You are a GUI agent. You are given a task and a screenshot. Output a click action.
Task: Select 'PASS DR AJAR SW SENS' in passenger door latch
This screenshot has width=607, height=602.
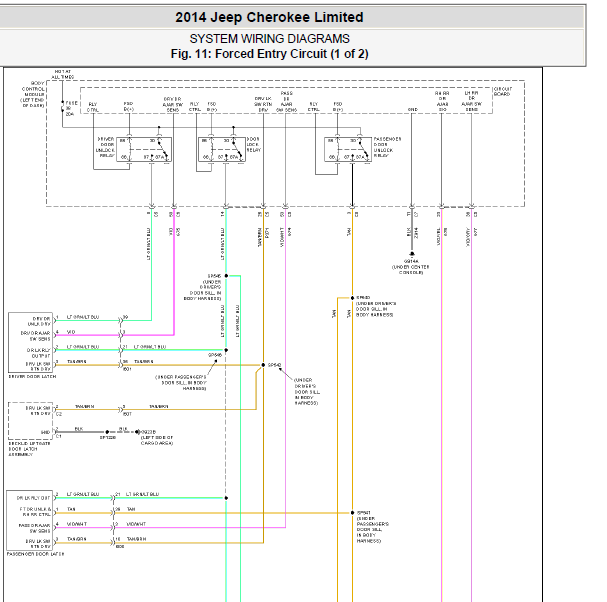point(35,528)
